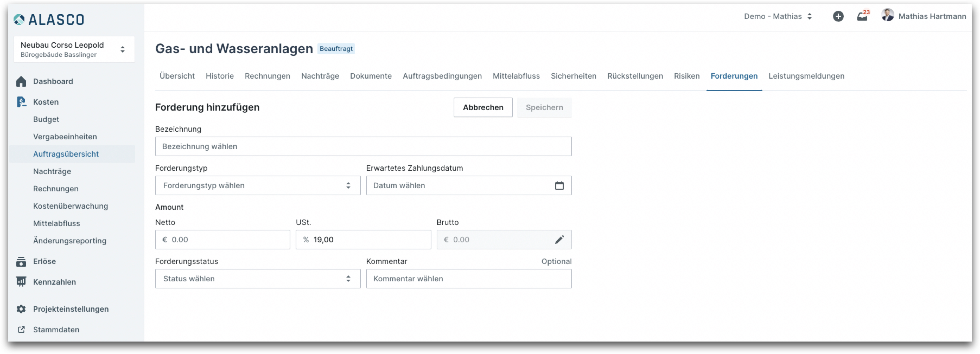This screenshot has width=980, height=354.
Task: Click pencil icon to edit Brutto amount
Action: (559, 240)
